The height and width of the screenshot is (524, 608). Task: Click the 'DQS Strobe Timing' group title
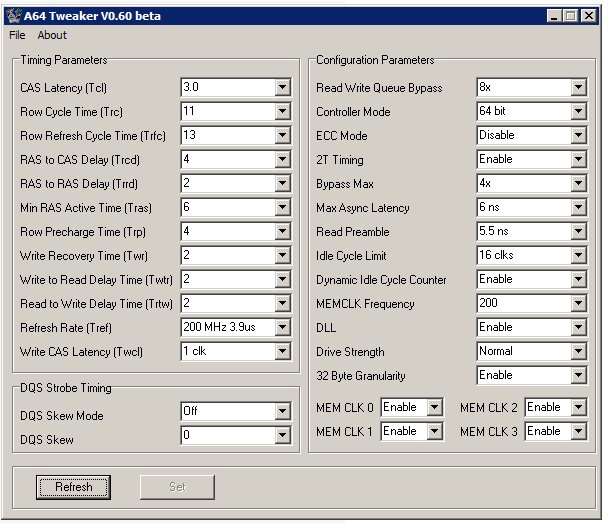pyautogui.click(x=66, y=388)
